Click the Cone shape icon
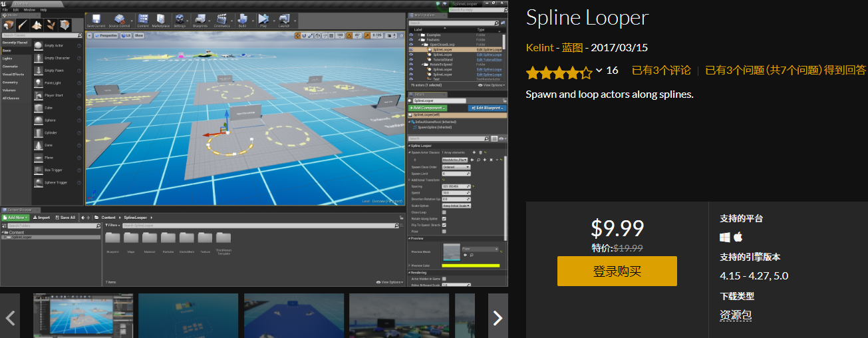The height and width of the screenshot is (338, 868). (x=39, y=145)
